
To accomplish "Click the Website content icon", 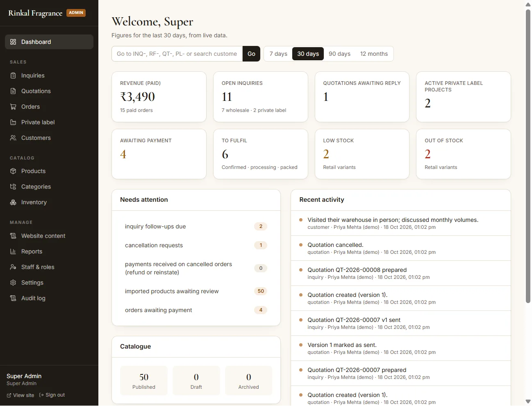I will (x=13, y=236).
